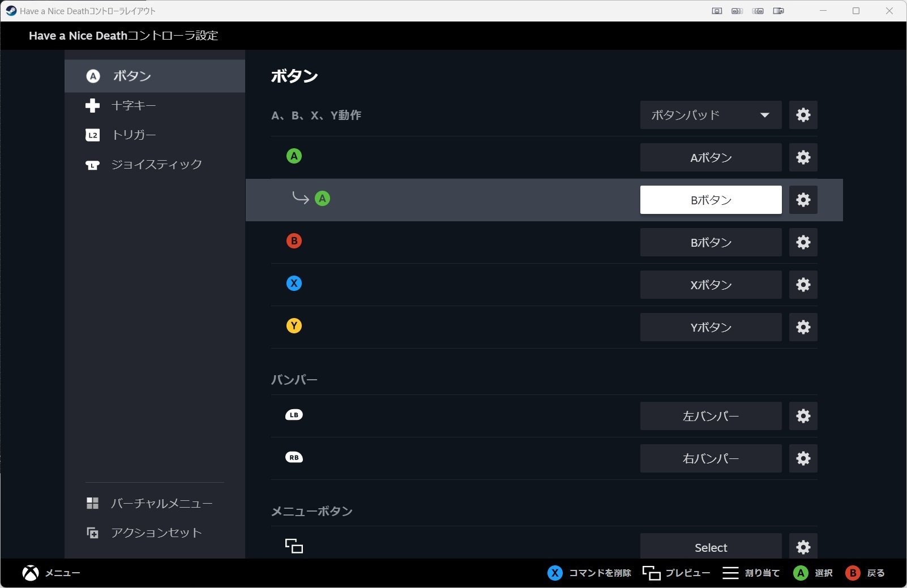907x588 pixels.
Task: Click the Aボタン binding button
Action: click(x=711, y=157)
